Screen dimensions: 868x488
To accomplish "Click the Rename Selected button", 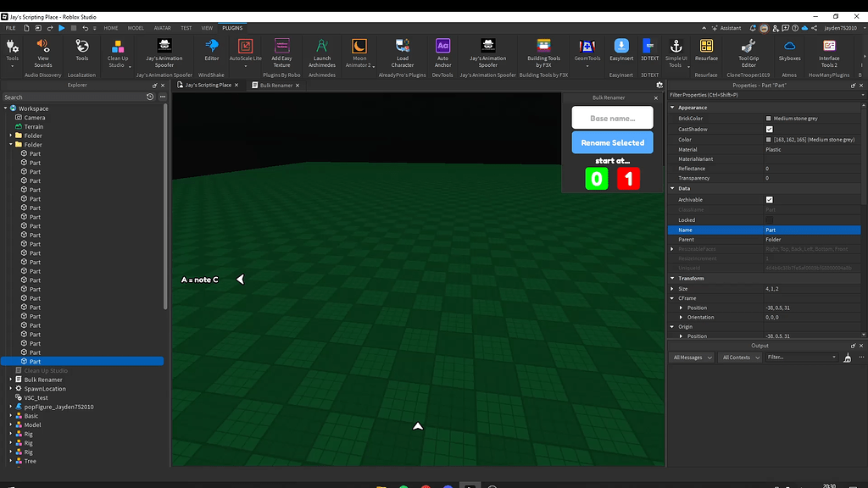I will point(612,142).
